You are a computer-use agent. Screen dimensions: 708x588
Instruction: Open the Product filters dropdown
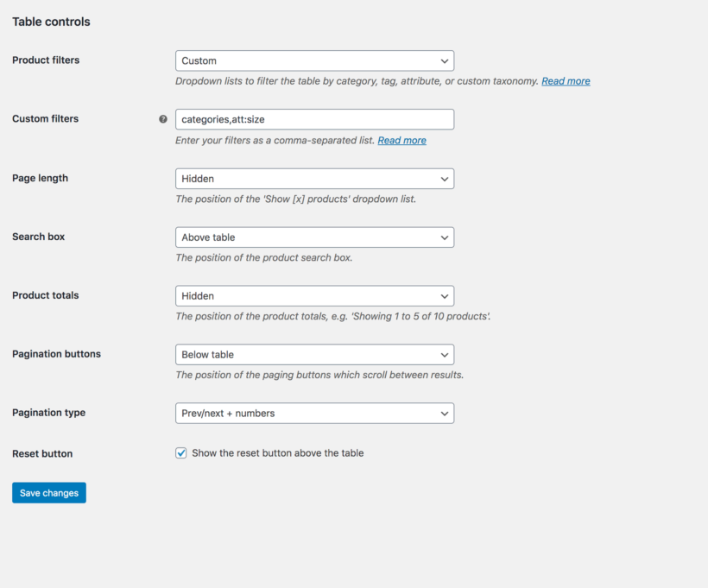click(x=314, y=60)
